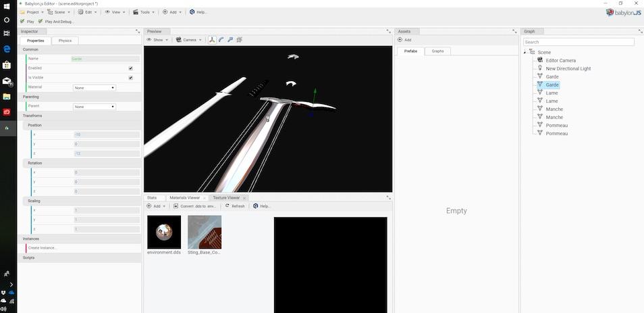Open File Explorer from taskbar
The height and width of the screenshot is (313, 644).
coord(7,97)
